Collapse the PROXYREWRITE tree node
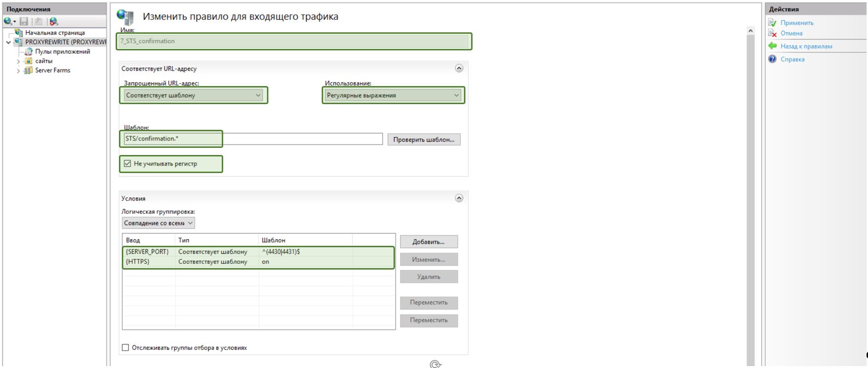Viewport: 868px width, 368px height. click(9, 42)
